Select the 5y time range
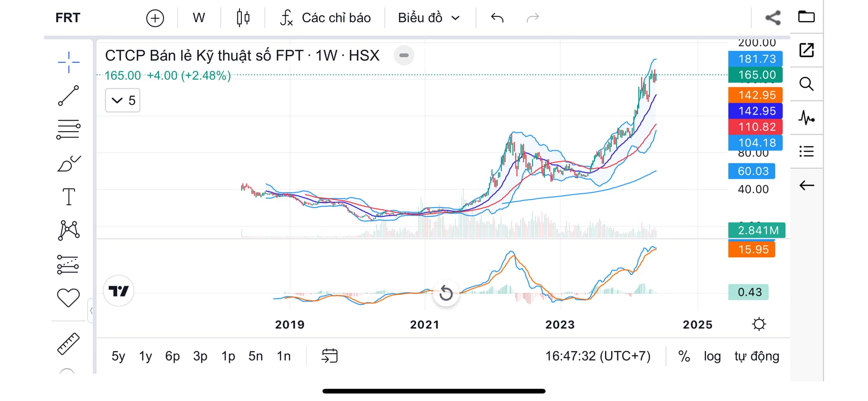 pos(118,356)
